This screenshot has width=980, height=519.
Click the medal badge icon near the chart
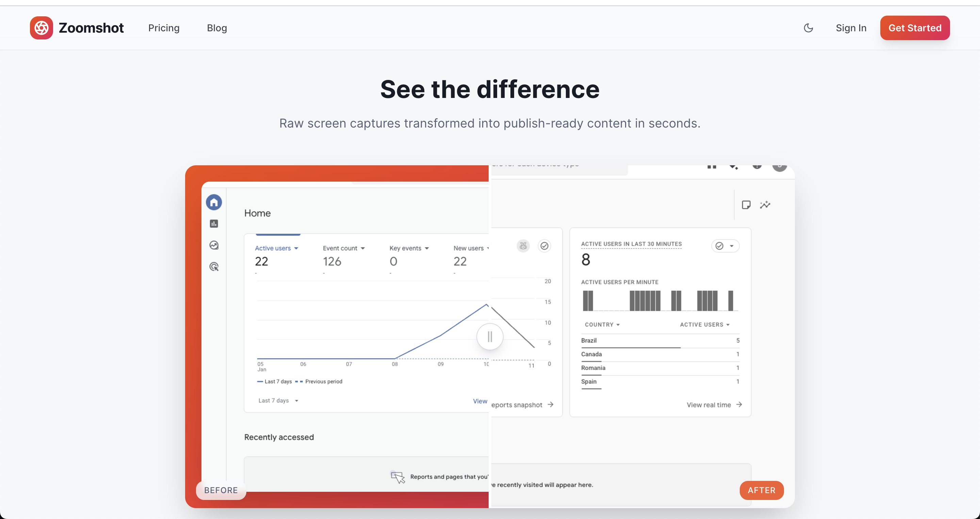(523, 246)
